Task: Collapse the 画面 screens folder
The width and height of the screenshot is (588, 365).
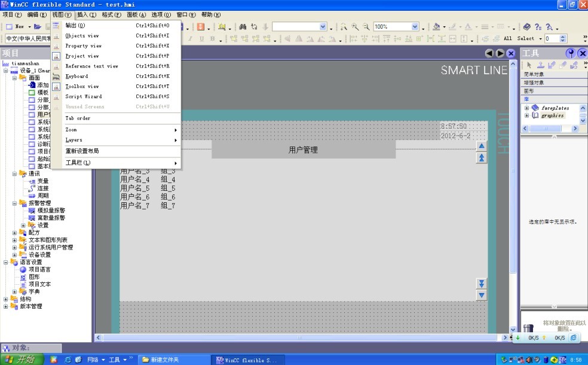Action: [14, 78]
